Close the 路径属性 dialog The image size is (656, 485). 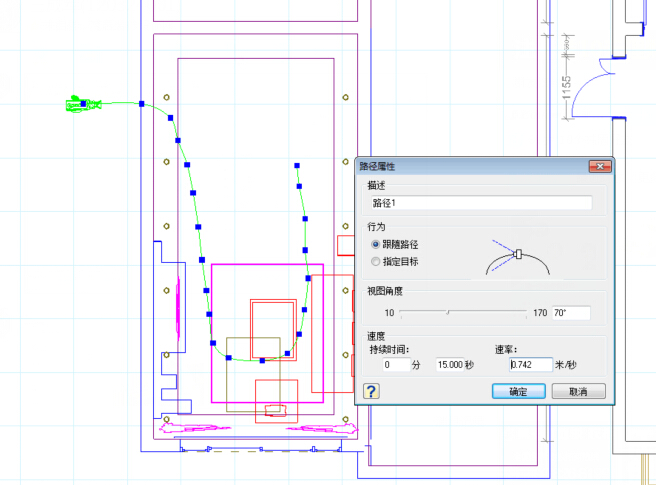click(600, 166)
